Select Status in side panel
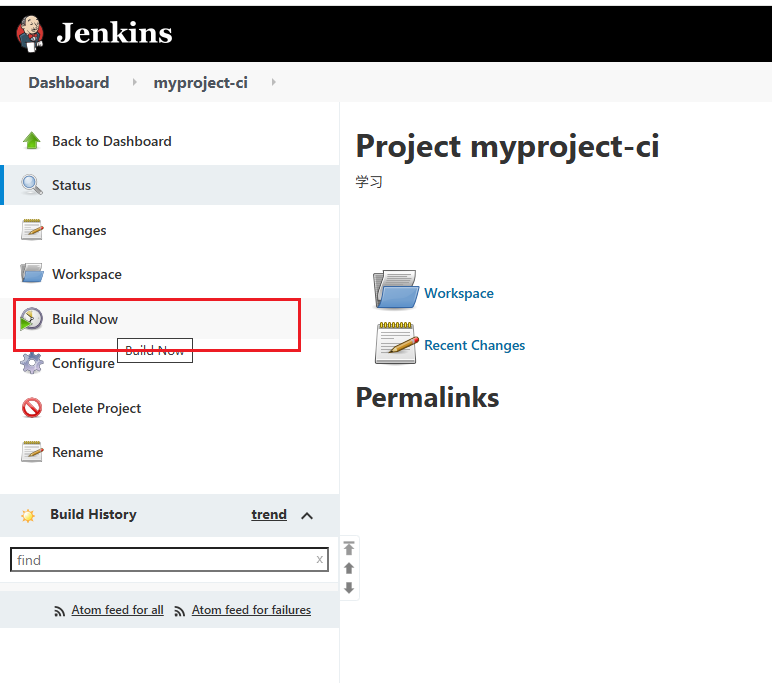Image resolution: width=772 pixels, height=683 pixels. (71, 185)
